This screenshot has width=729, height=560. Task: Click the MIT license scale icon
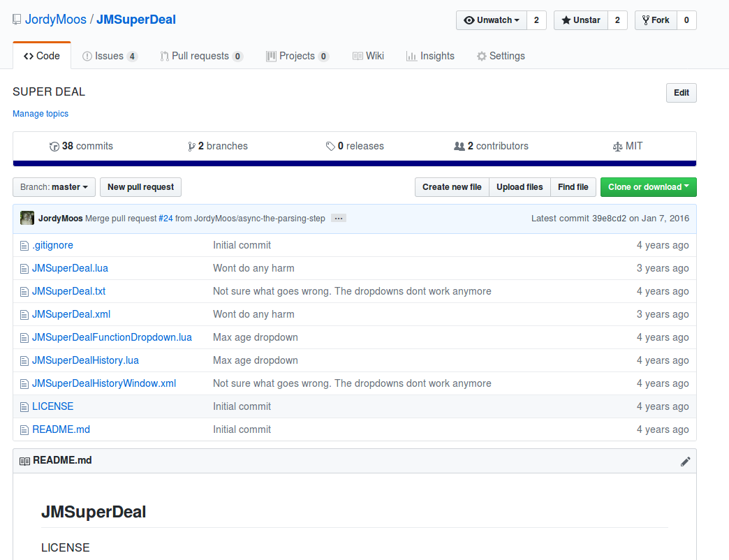pyautogui.click(x=617, y=147)
